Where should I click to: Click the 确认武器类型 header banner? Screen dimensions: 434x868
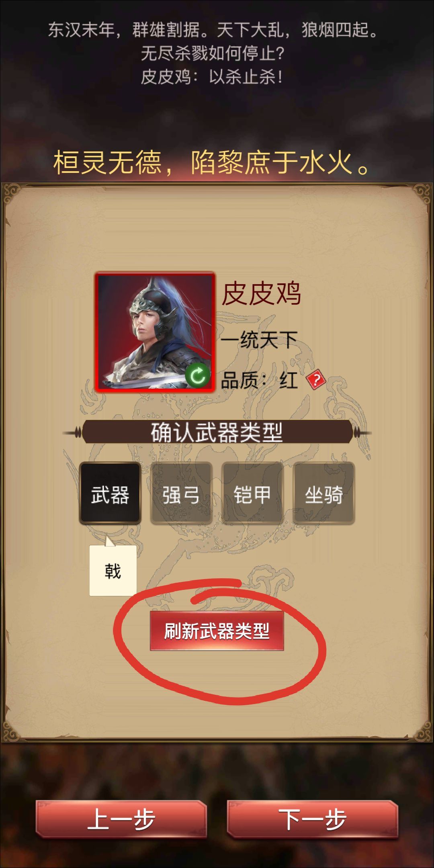[x=217, y=432]
